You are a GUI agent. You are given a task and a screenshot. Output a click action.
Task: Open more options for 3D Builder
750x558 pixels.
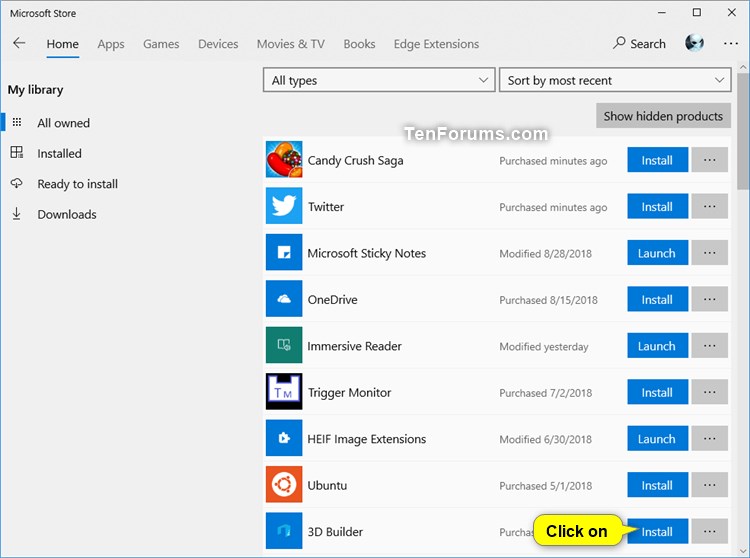coord(710,531)
